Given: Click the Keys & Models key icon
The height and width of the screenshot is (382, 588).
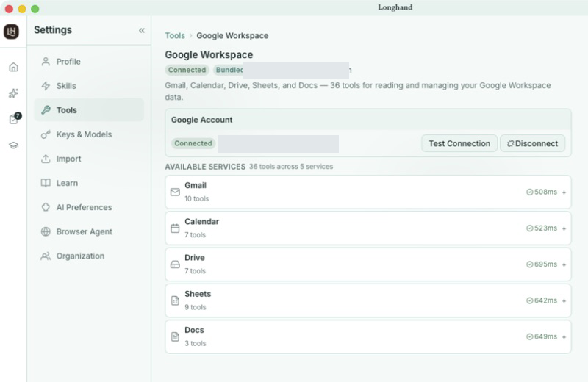Looking at the screenshot, I should coord(46,134).
